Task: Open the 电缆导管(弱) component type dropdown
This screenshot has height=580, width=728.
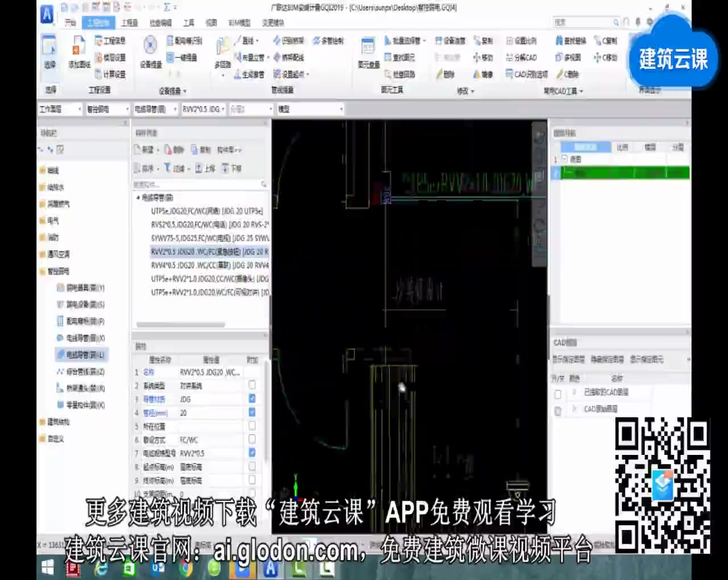Action: coord(155,109)
